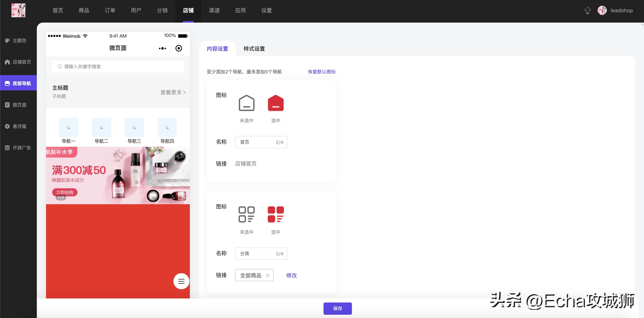Viewport: 644px width, 318px height.
Task: Select the red grid category icon
Action: pos(276,214)
